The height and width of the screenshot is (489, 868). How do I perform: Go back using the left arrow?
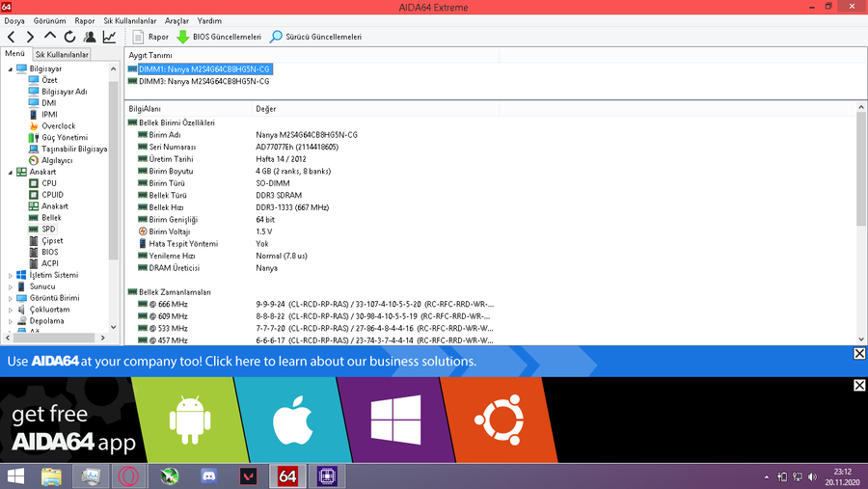[11, 37]
